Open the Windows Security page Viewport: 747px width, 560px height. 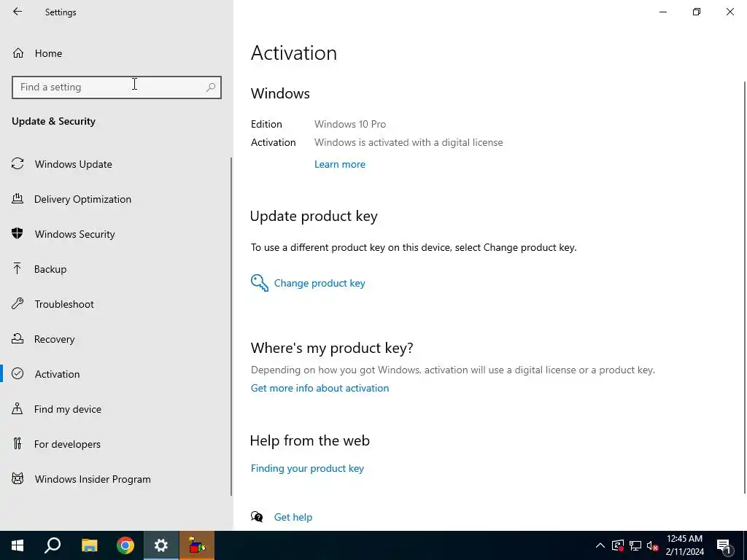point(75,234)
